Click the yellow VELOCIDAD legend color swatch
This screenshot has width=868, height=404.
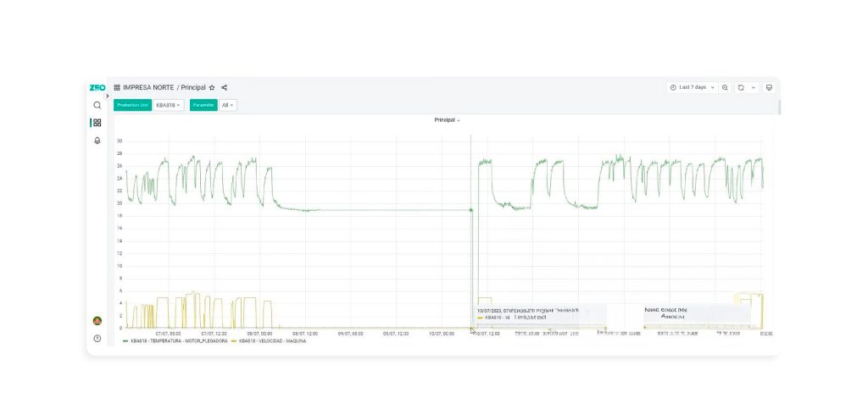pyautogui.click(x=234, y=341)
